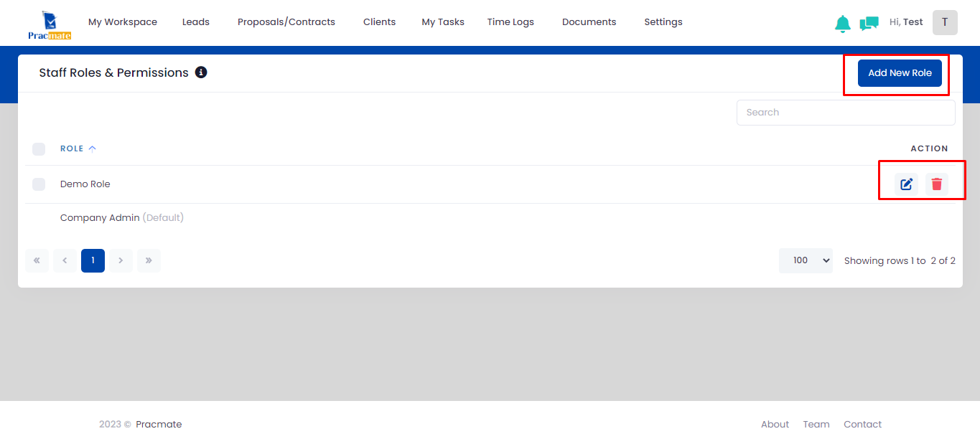
Task: Open the Contact footer link
Action: pos(862,424)
